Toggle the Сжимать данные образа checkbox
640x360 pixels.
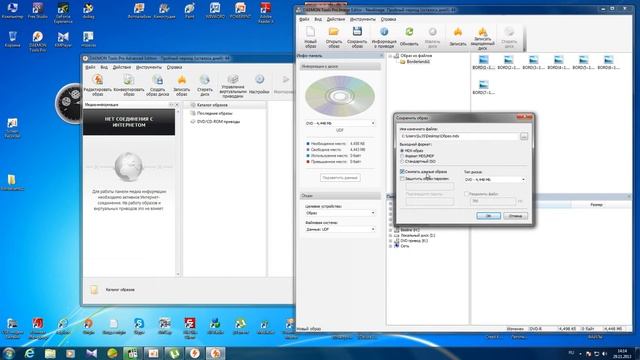tap(402, 172)
